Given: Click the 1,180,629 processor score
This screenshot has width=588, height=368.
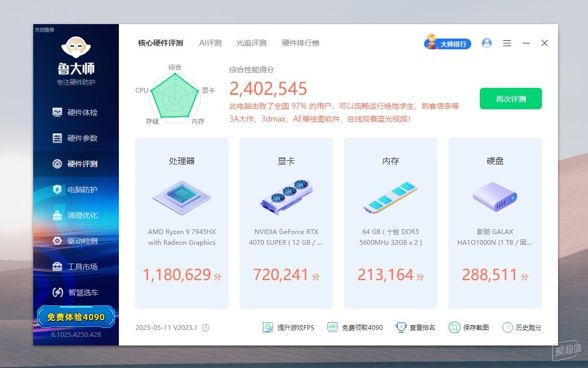Looking at the screenshot, I should pyautogui.click(x=177, y=275).
